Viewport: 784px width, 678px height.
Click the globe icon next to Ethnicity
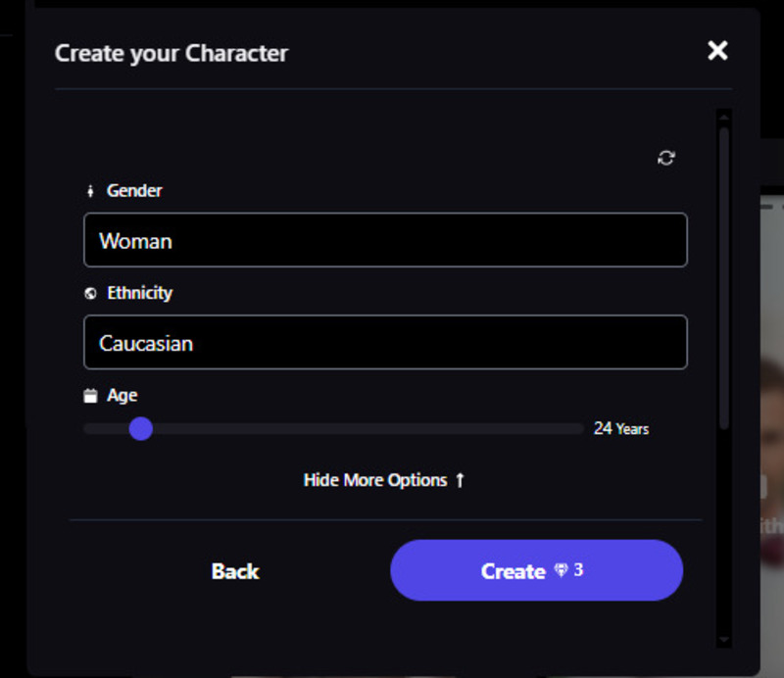(x=91, y=293)
